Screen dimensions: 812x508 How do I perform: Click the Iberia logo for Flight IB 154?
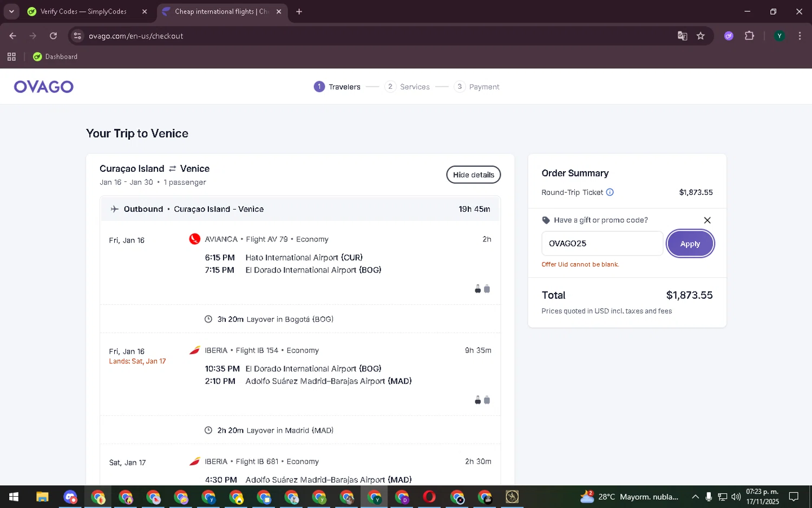pos(194,350)
